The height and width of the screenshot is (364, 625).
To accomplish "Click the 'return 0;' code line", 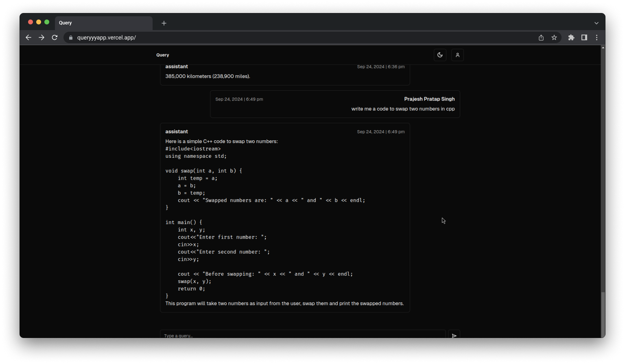I will 191,289.
